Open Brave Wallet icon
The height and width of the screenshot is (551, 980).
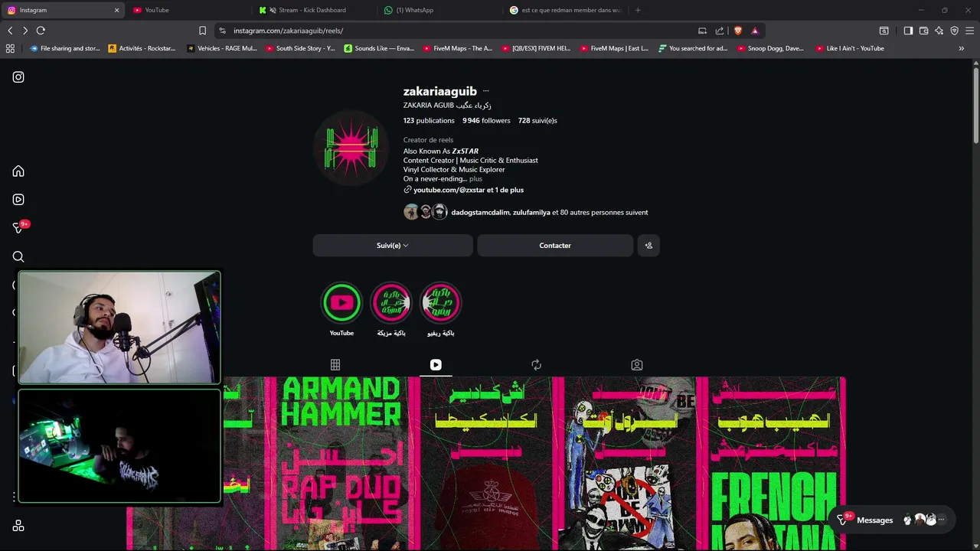[x=923, y=31]
